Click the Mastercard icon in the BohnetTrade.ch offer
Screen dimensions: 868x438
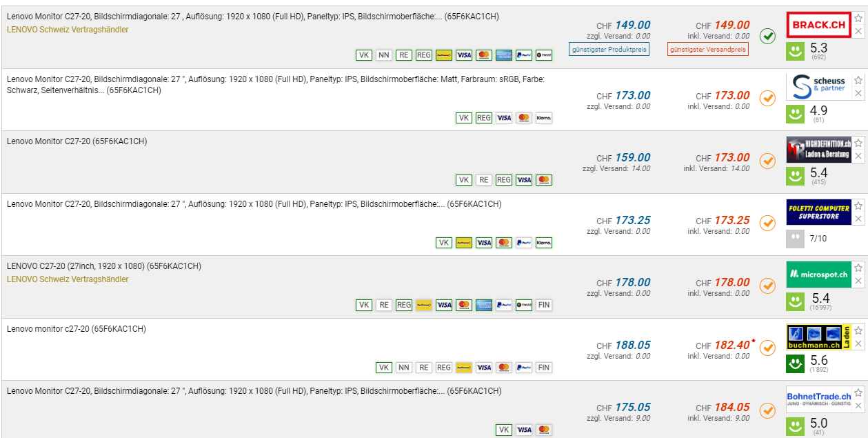[x=544, y=430]
